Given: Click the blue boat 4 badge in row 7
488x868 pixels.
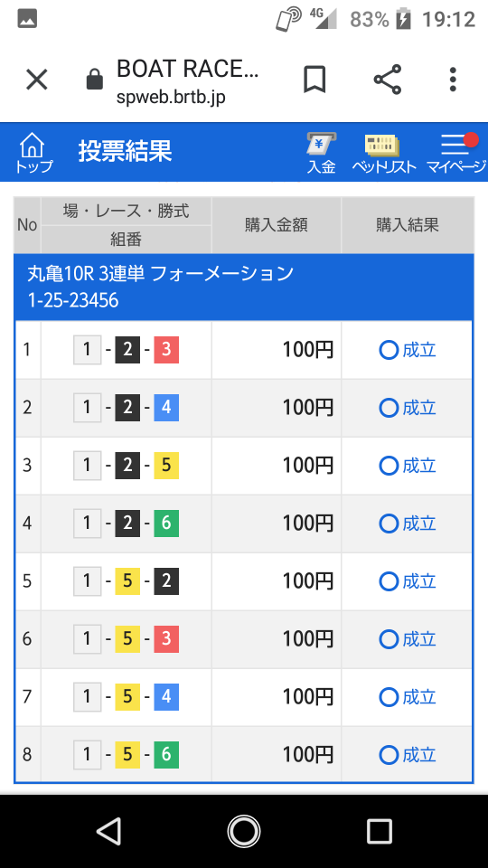Looking at the screenshot, I should click(166, 696).
